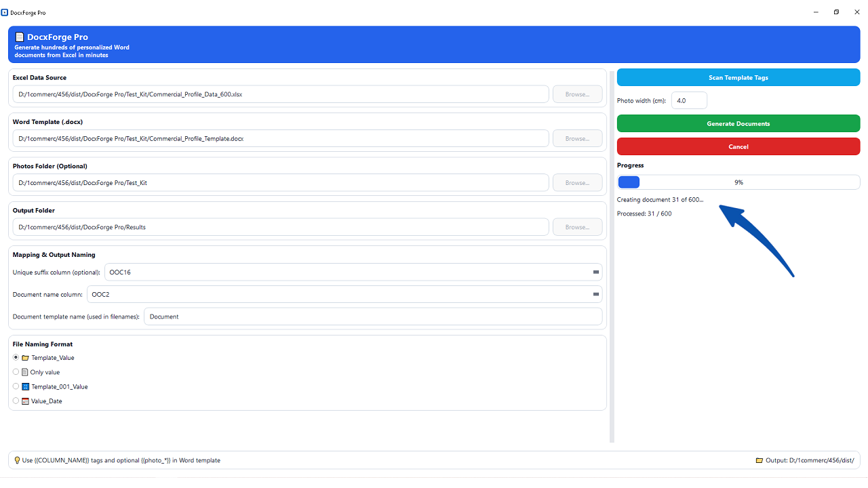Select the Only value radio button
The height and width of the screenshot is (488, 868).
16,372
